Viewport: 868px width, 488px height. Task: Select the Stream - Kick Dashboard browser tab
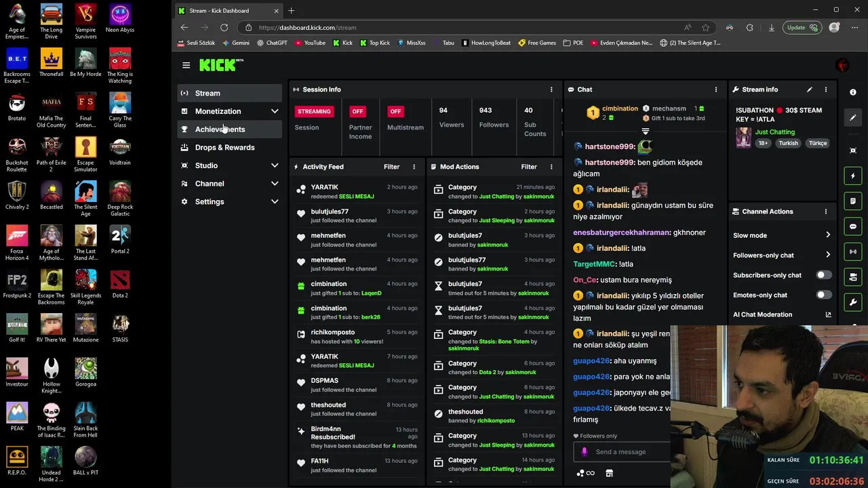tap(229, 11)
